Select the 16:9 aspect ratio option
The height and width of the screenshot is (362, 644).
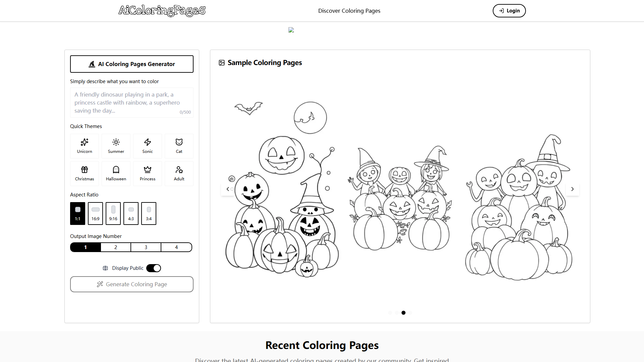[x=95, y=214]
